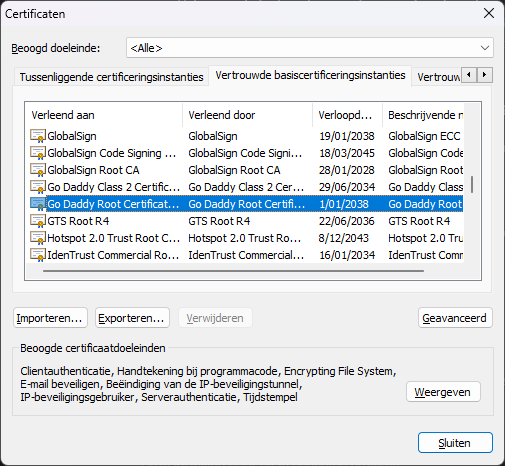Click expiry date 8/12/2043
505x466 pixels.
[x=344, y=238]
